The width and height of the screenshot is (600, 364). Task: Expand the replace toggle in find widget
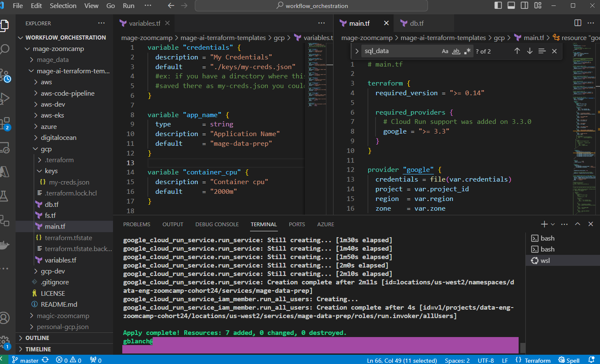pyautogui.click(x=357, y=51)
